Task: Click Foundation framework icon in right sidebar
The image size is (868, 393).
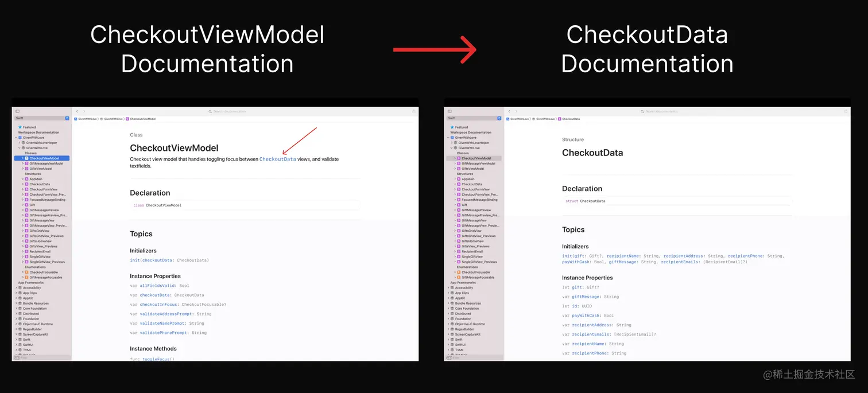Action: (452, 318)
